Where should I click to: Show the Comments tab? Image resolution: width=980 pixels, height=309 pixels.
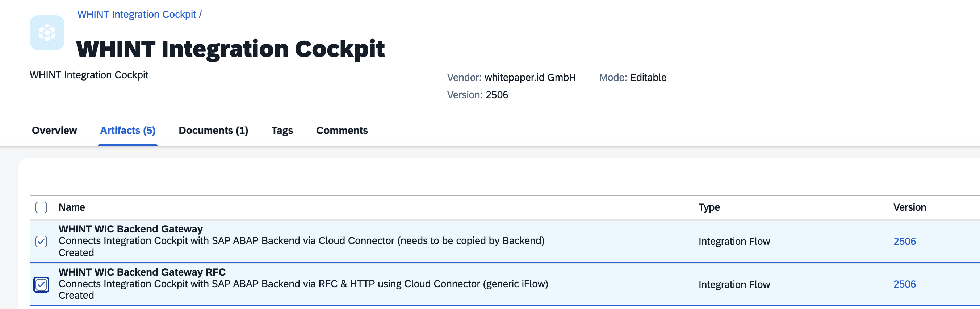coord(342,130)
